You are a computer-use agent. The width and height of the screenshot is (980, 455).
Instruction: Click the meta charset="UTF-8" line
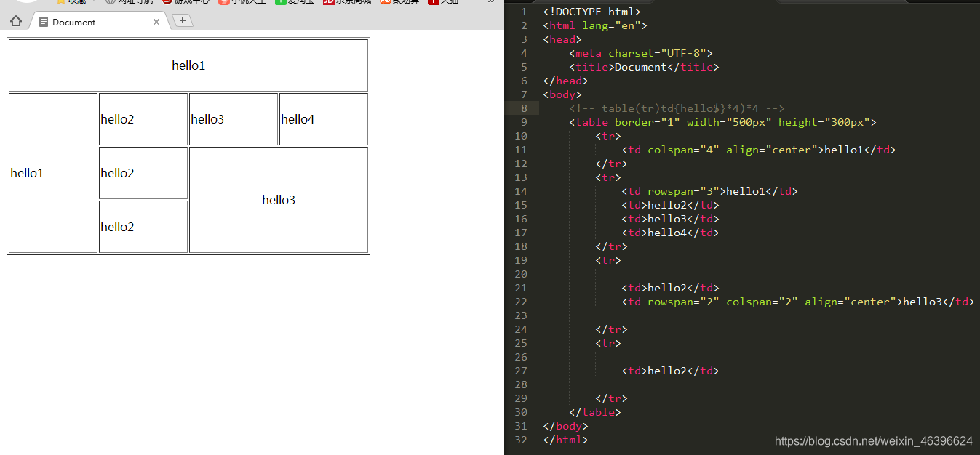pyautogui.click(x=640, y=53)
